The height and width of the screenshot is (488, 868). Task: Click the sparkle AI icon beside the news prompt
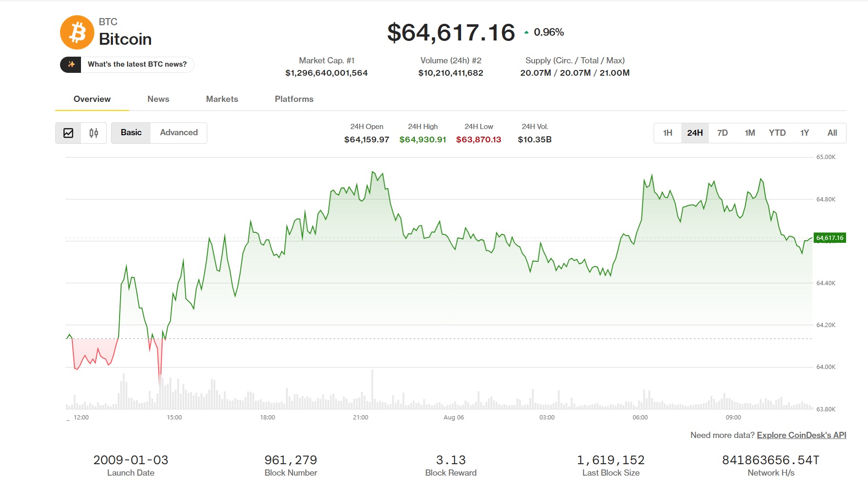pos(71,64)
